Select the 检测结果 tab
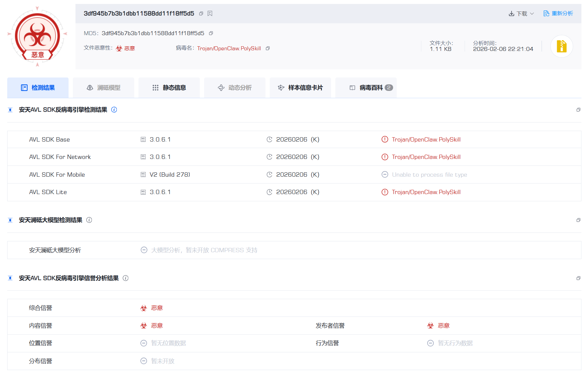588x374 pixels. [38, 88]
